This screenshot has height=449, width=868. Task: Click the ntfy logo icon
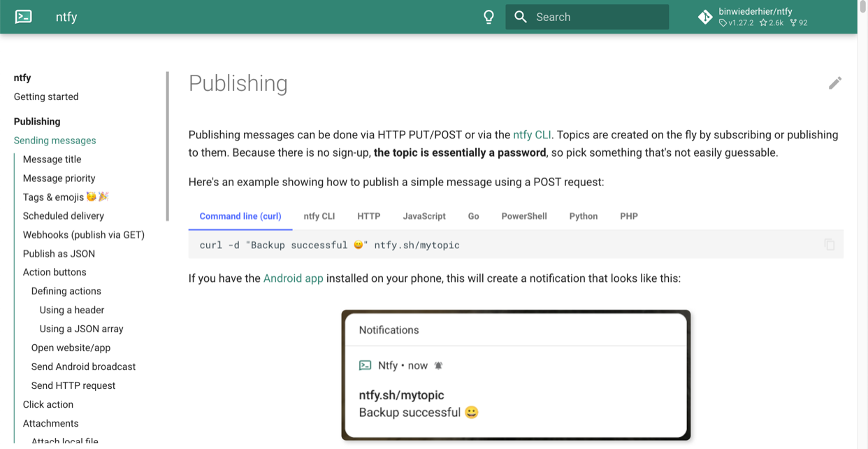(24, 16)
